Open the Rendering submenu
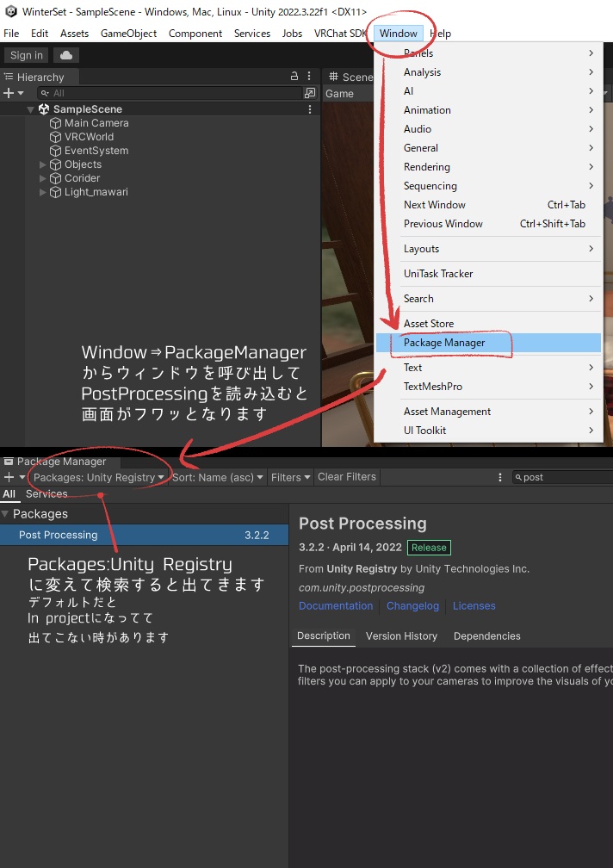Image resolution: width=613 pixels, height=868 pixels. [488, 167]
